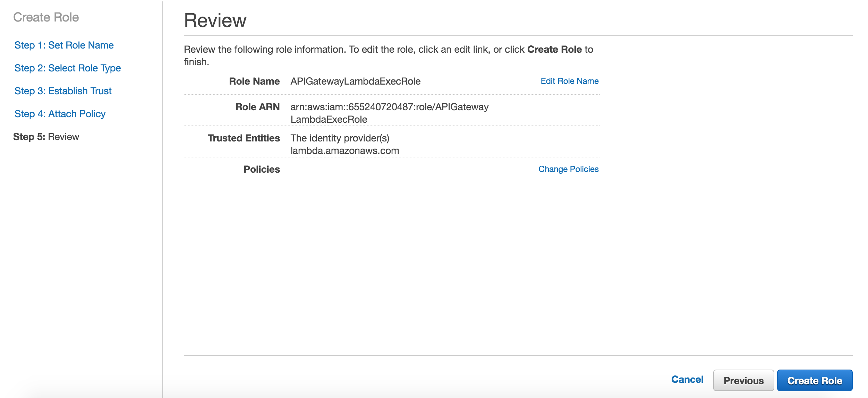Viewport: 868px width, 398px height.
Task: Navigate to Step 4: Attach Policy
Action: 60,114
